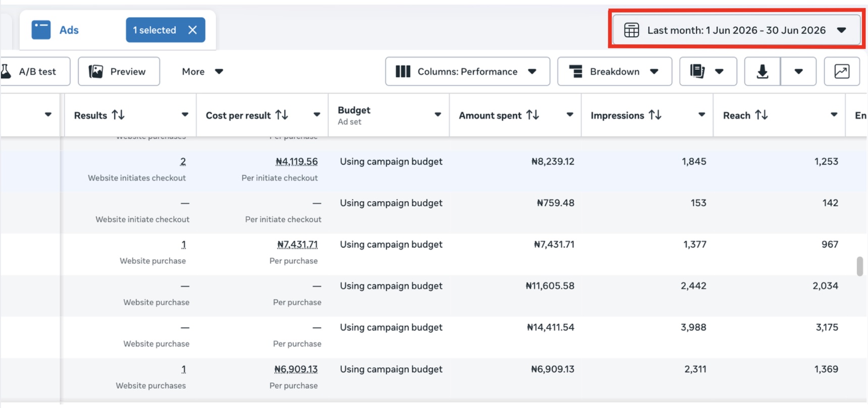Click the A/B test flask icon

point(6,72)
